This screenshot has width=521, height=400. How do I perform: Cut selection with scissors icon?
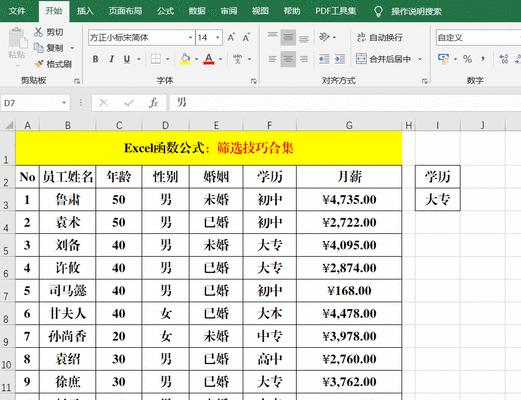[x=39, y=32]
